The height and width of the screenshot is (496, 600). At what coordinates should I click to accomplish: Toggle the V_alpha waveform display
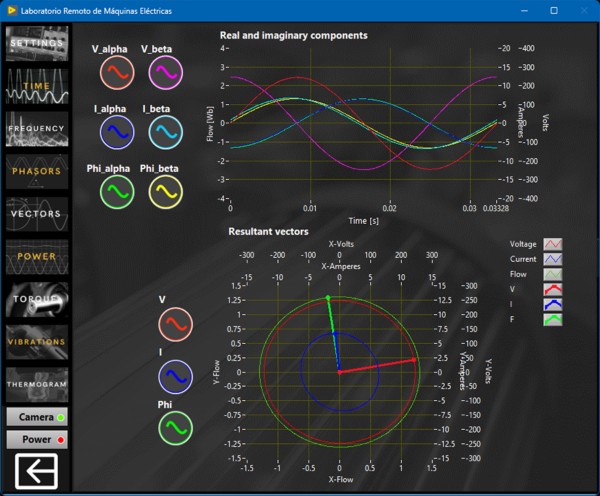coord(117,73)
